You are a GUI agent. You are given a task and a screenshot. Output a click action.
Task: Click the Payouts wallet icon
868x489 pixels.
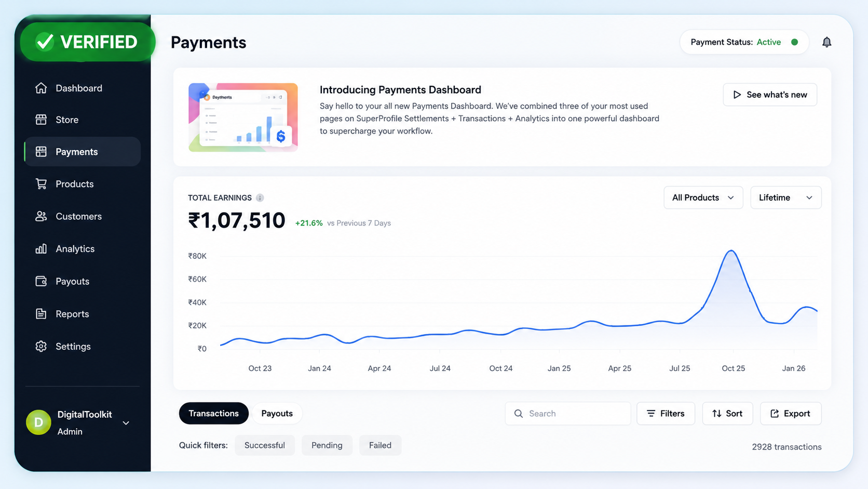coord(41,281)
